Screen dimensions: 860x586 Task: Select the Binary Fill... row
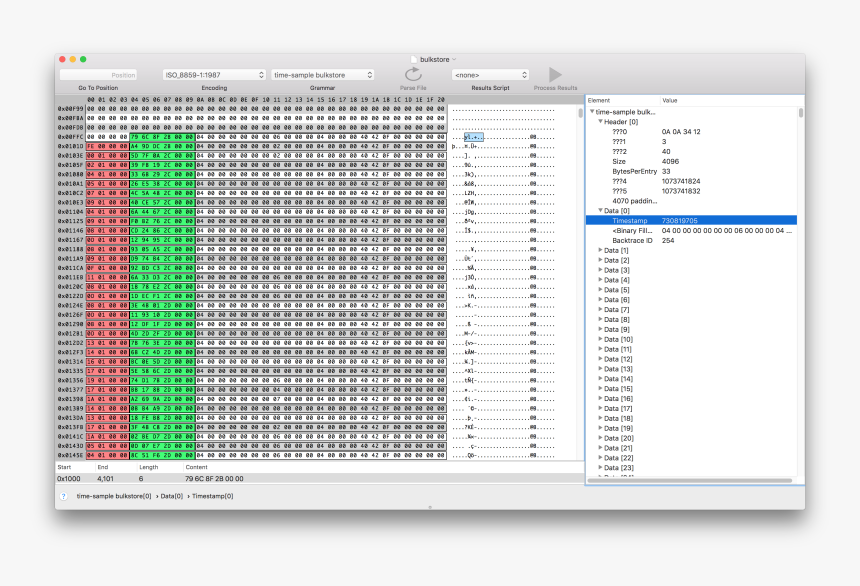[x=692, y=230]
